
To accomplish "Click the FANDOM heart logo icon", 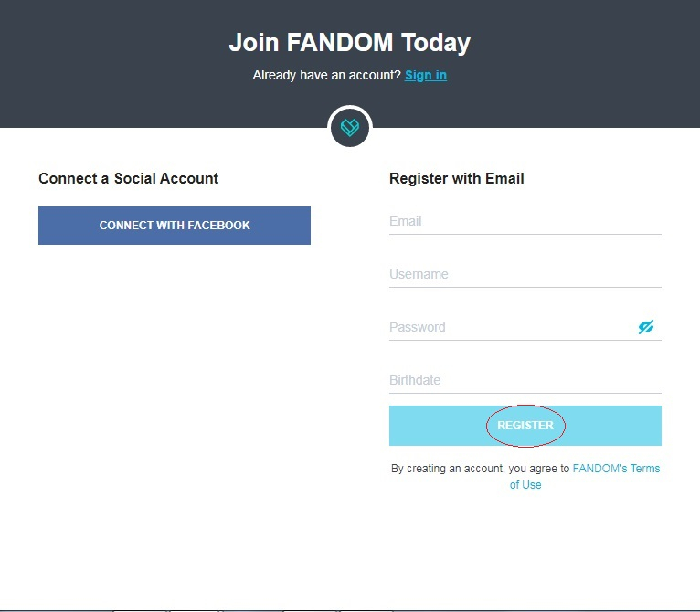I will (350, 128).
